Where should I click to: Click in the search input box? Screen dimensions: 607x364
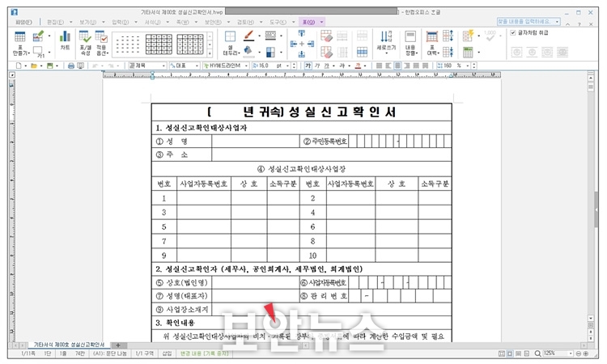[x=525, y=22]
